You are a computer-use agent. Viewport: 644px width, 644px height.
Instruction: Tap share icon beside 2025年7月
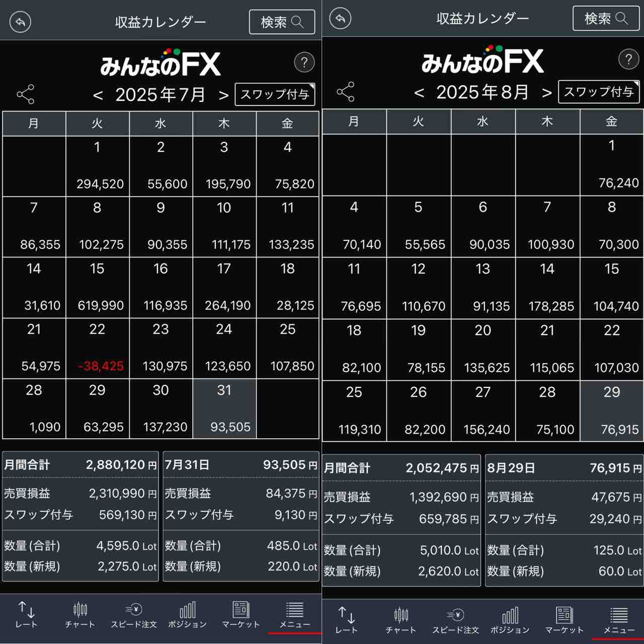click(x=25, y=94)
